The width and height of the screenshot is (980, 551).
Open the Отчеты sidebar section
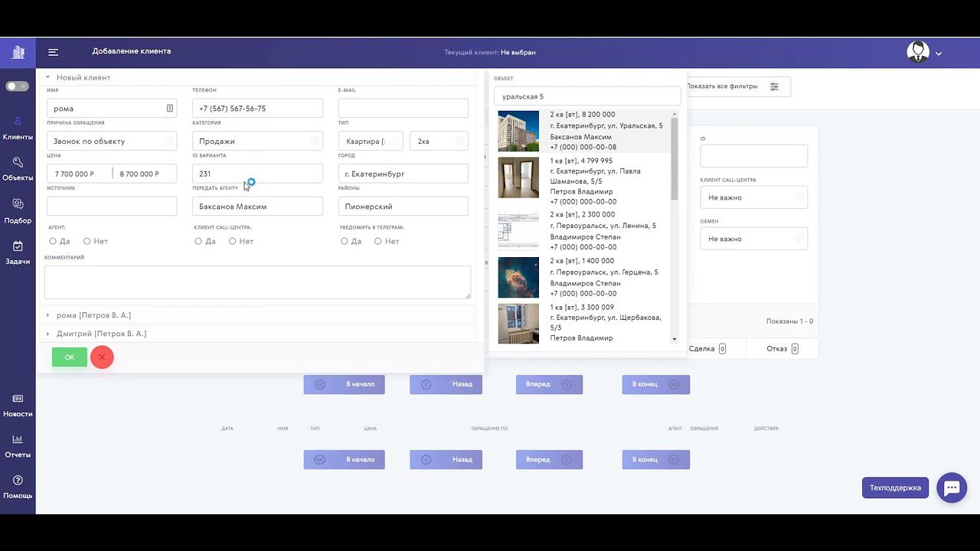point(18,446)
